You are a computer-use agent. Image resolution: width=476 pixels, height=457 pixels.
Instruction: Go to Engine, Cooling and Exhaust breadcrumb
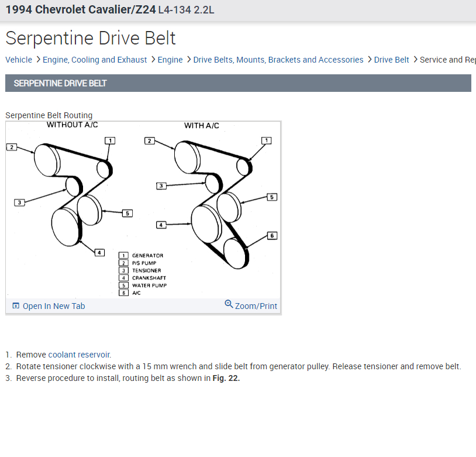coord(95,60)
